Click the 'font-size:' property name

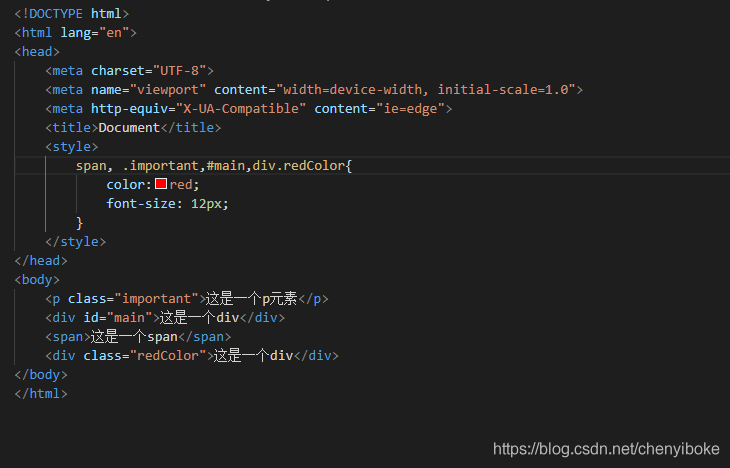[x=144, y=204]
